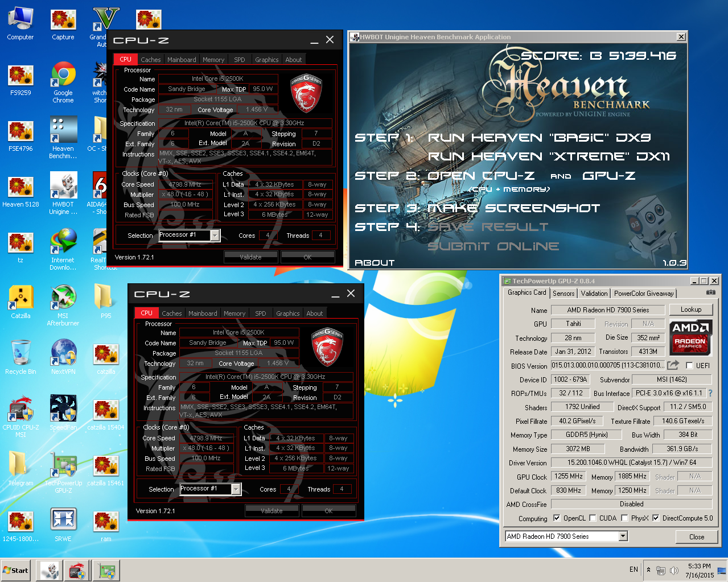Image resolution: width=728 pixels, height=582 pixels.
Task: Click the Close button in GPU-Z
Action: pyautogui.click(x=697, y=536)
